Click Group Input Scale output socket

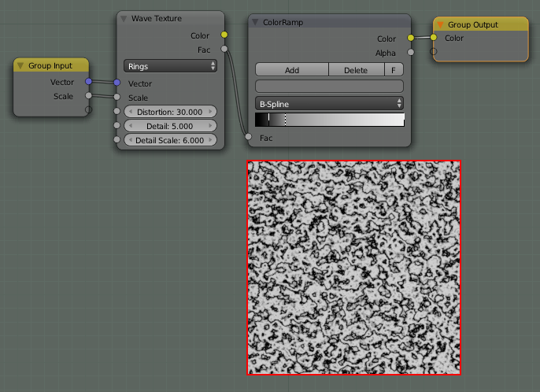coord(88,95)
